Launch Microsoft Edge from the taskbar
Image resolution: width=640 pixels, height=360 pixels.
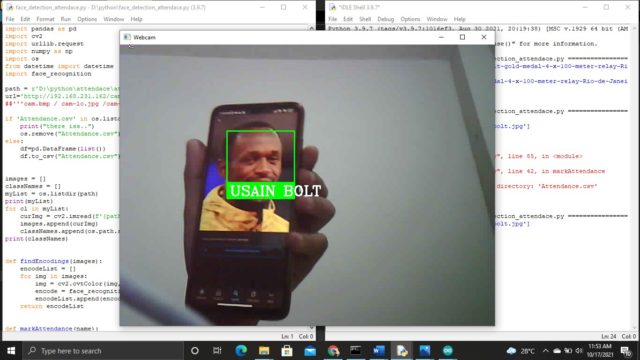pyautogui.click(x=241, y=351)
